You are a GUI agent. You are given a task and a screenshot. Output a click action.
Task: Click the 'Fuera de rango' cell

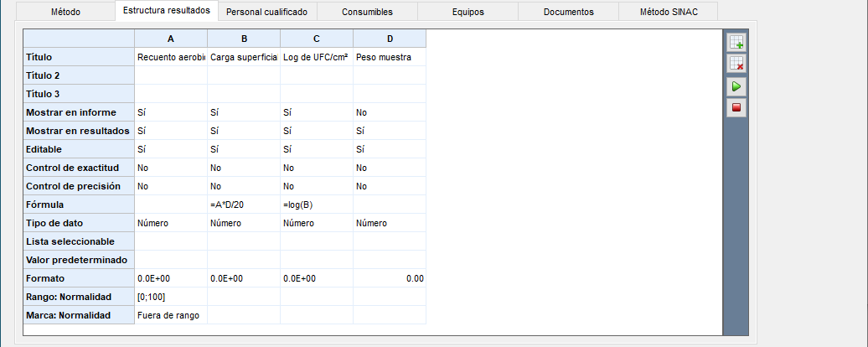pos(171,315)
